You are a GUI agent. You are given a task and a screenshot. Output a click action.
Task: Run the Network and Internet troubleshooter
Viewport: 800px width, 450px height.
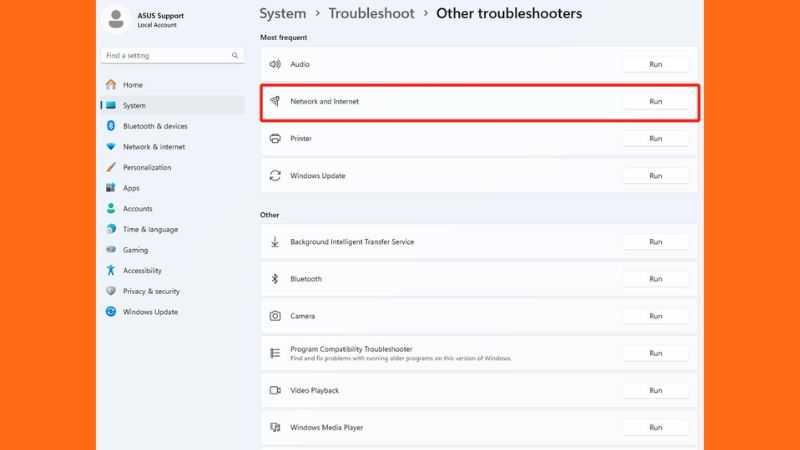[656, 102]
